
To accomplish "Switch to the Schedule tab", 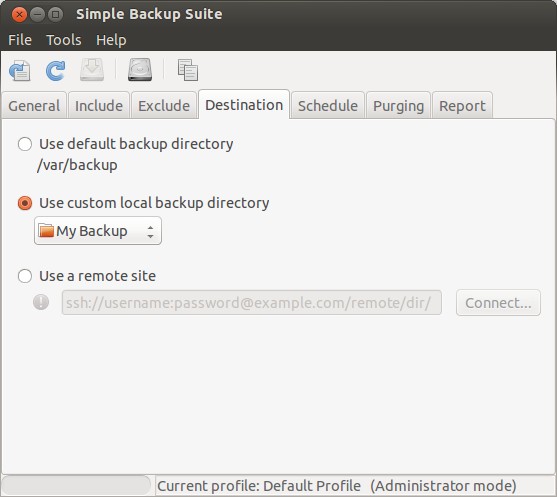I will 328,106.
